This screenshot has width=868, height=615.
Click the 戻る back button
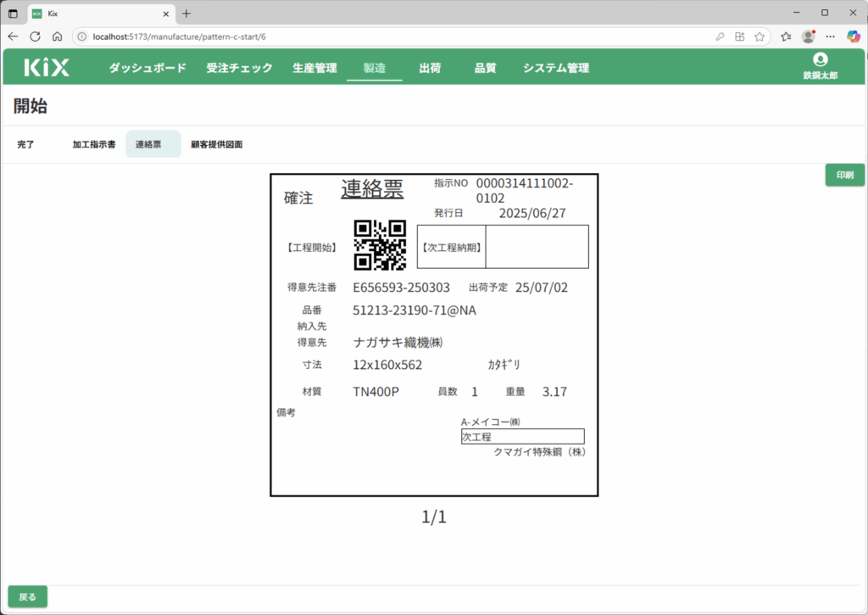[x=28, y=596]
